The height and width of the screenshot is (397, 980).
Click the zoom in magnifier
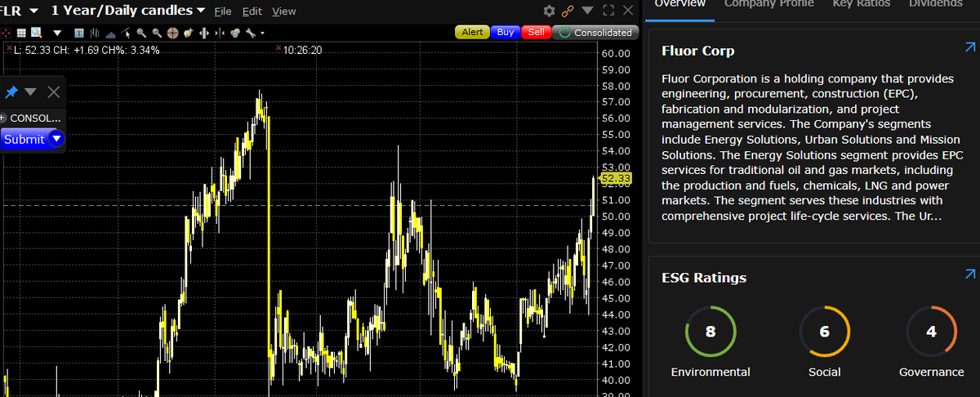141,33
